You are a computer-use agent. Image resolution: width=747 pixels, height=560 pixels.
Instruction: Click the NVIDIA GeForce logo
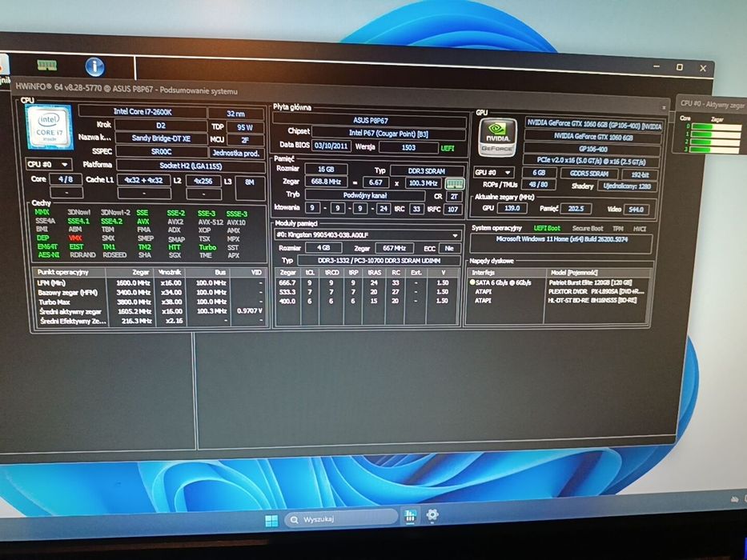click(x=497, y=138)
